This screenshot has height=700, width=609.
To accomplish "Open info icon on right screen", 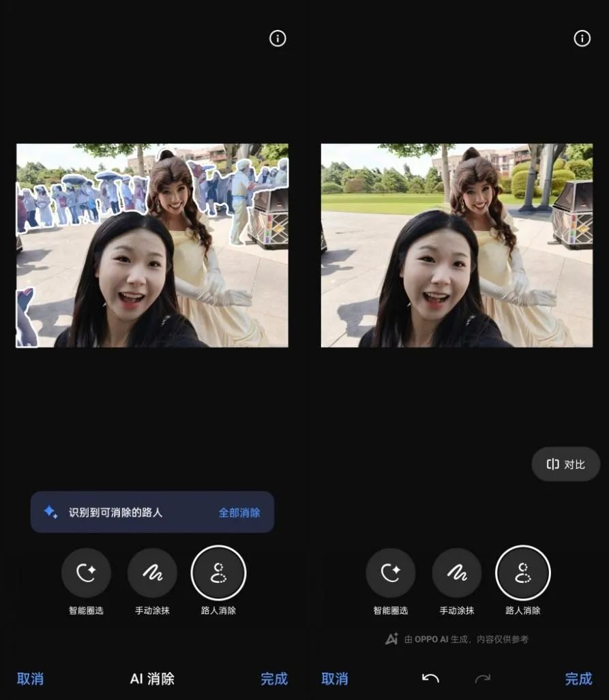I will (x=582, y=38).
